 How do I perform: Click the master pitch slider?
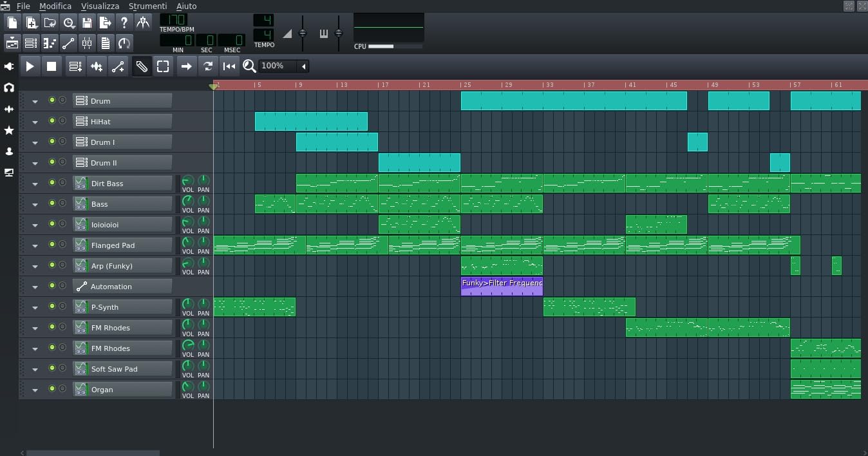[x=339, y=33]
